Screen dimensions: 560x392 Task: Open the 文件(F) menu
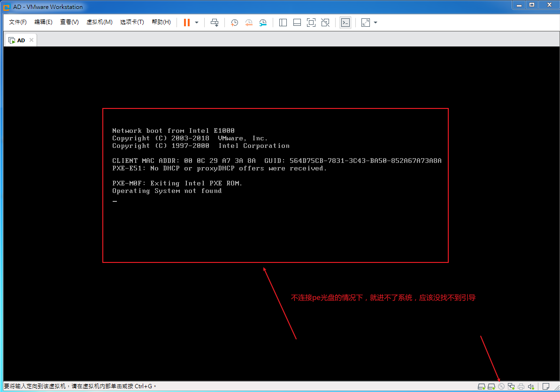coord(18,22)
